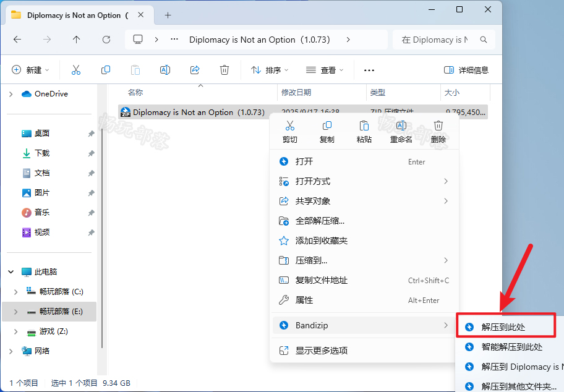Open the 共享对象 submenu

tap(364, 201)
